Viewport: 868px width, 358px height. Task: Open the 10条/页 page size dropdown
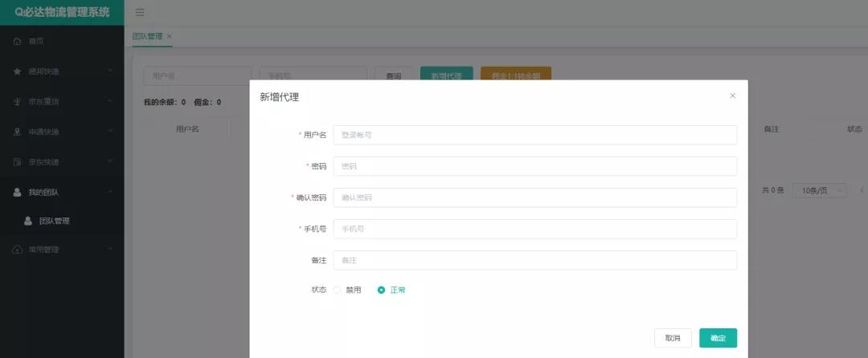(819, 190)
